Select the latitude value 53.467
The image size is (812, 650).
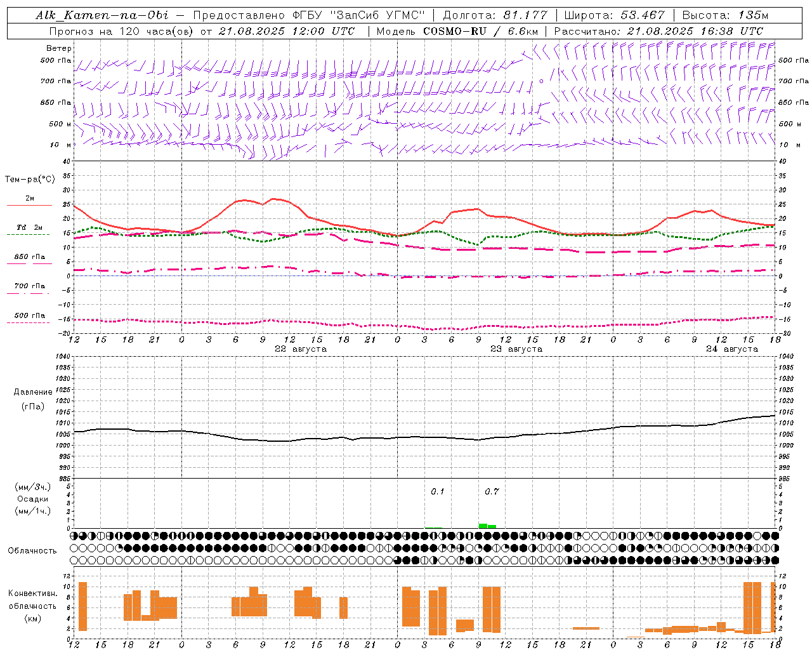pos(643,15)
